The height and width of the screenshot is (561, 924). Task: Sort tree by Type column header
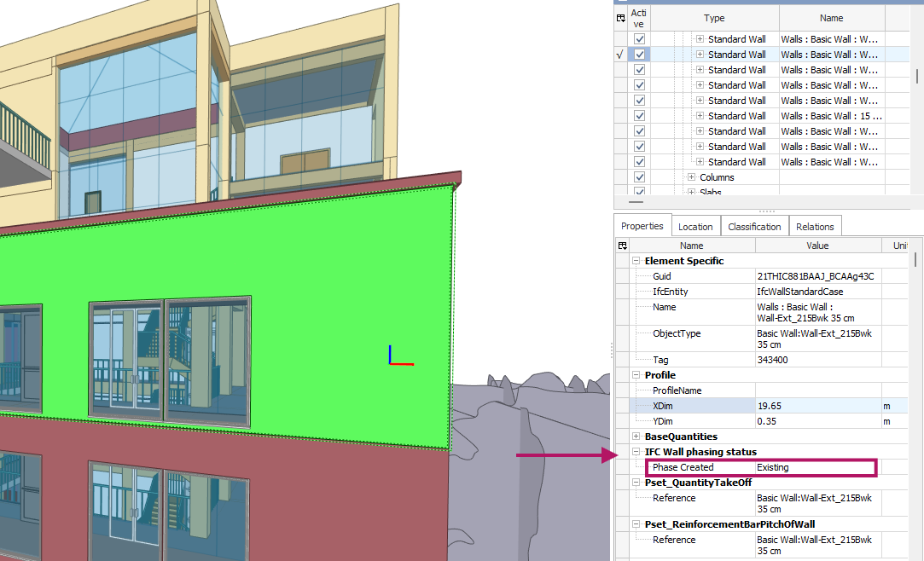tap(714, 18)
